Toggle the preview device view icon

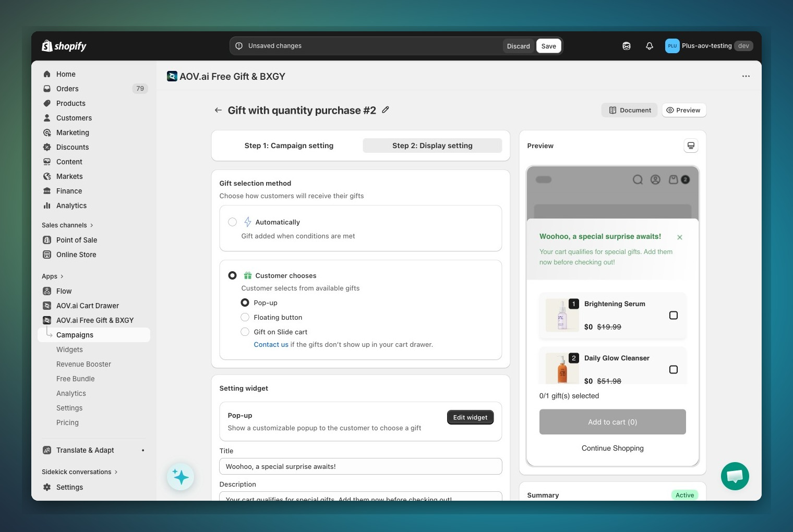pos(691,146)
